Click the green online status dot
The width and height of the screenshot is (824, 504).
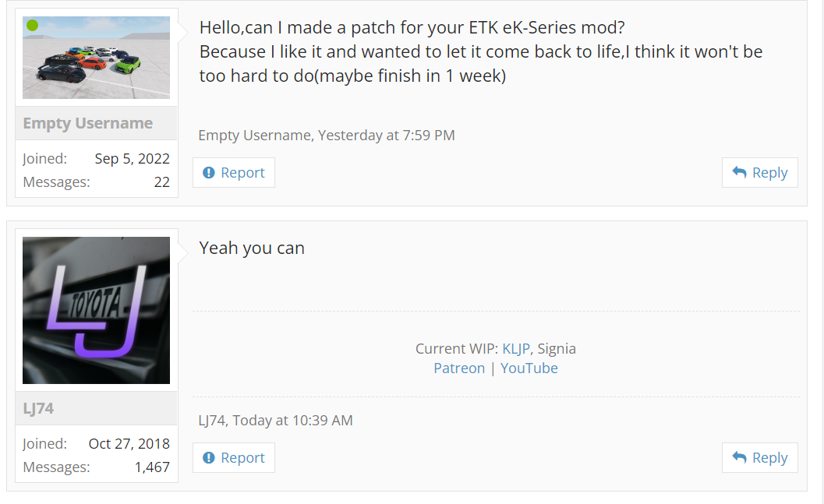(x=33, y=25)
